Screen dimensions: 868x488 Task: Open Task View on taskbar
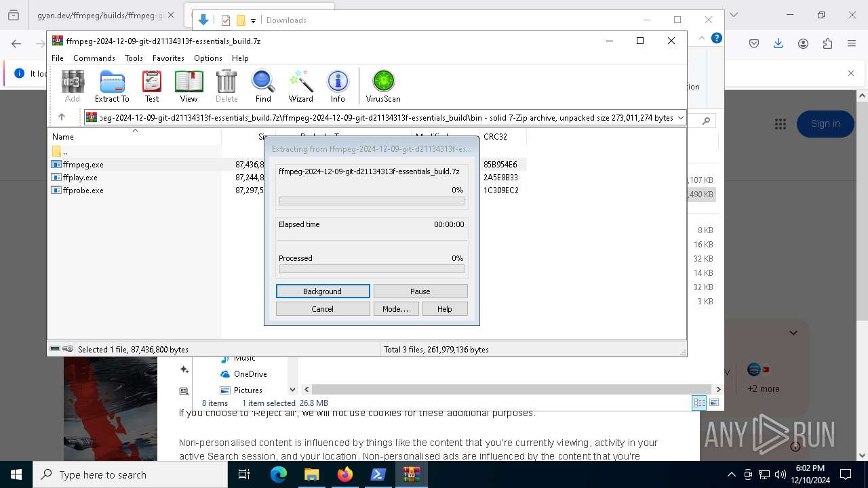244,474
